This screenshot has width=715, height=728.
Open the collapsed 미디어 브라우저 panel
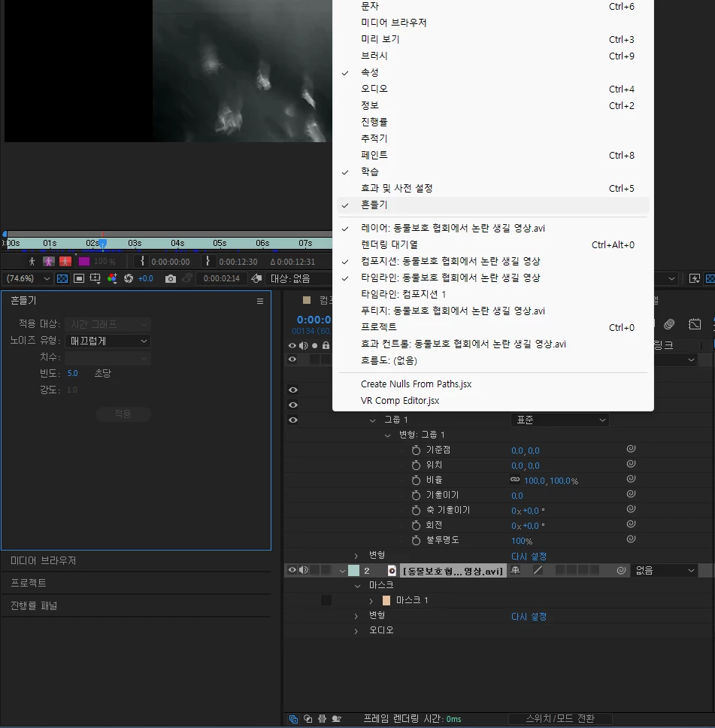point(43,561)
